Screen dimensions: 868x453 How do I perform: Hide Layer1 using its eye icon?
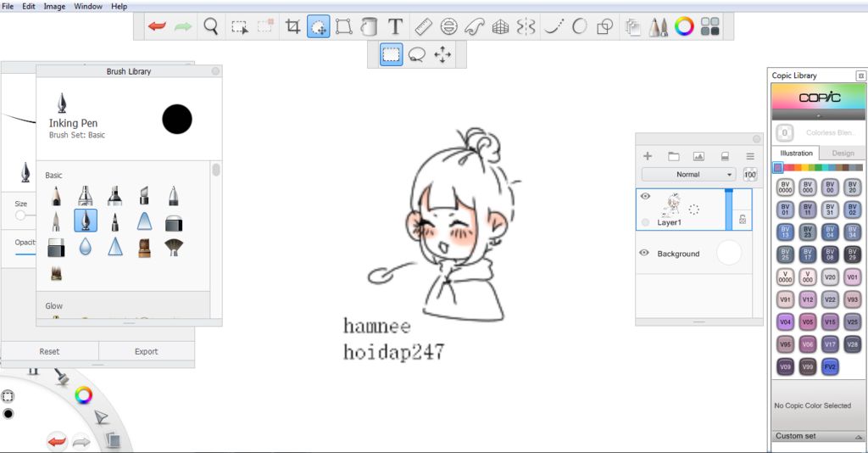(645, 196)
